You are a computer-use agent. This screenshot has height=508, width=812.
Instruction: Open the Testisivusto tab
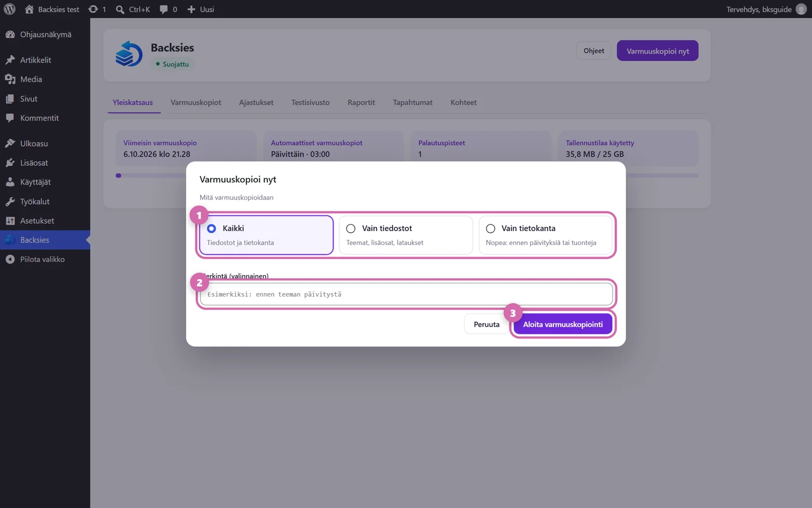[310, 102]
